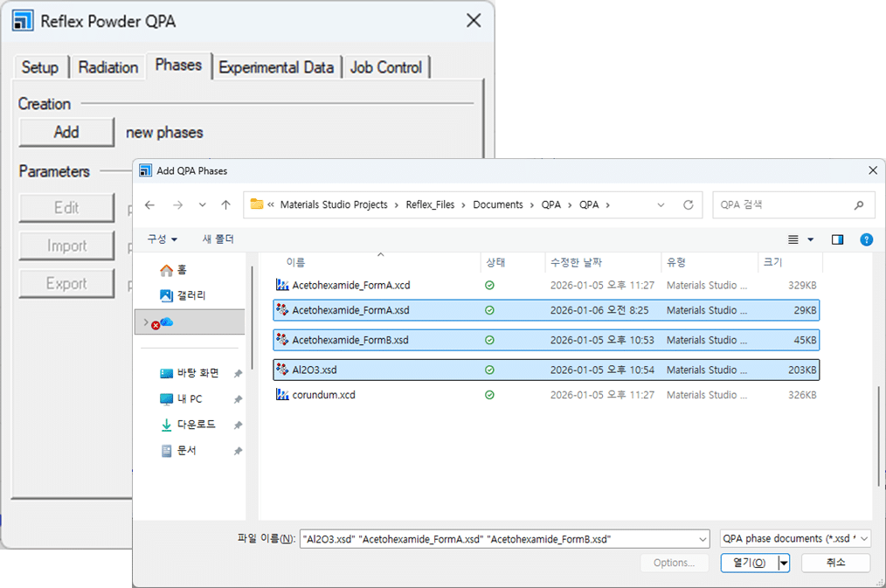Image resolution: width=886 pixels, height=588 pixels.
Task: Click the 취소 cancel button
Action: tap(835, 563)
